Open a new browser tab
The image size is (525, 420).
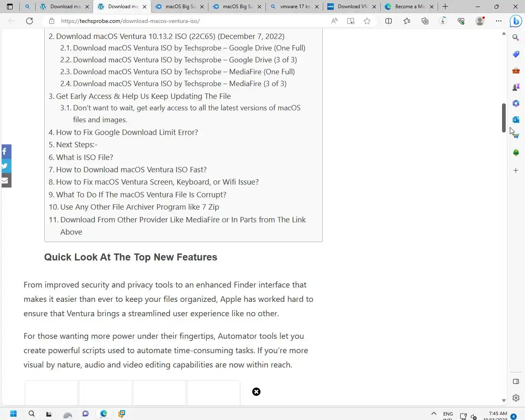[x=445, y=7]
